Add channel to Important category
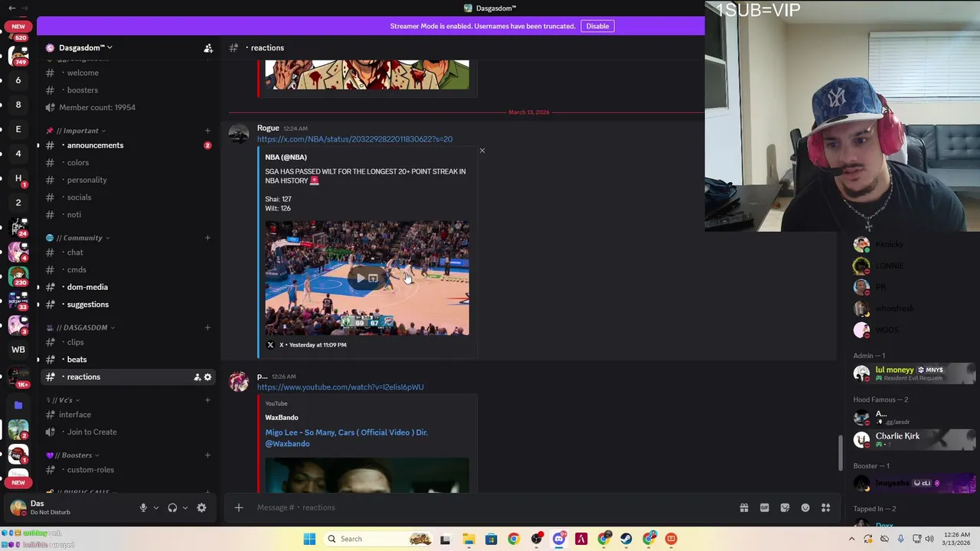980x551 pixels. point(207,130)
